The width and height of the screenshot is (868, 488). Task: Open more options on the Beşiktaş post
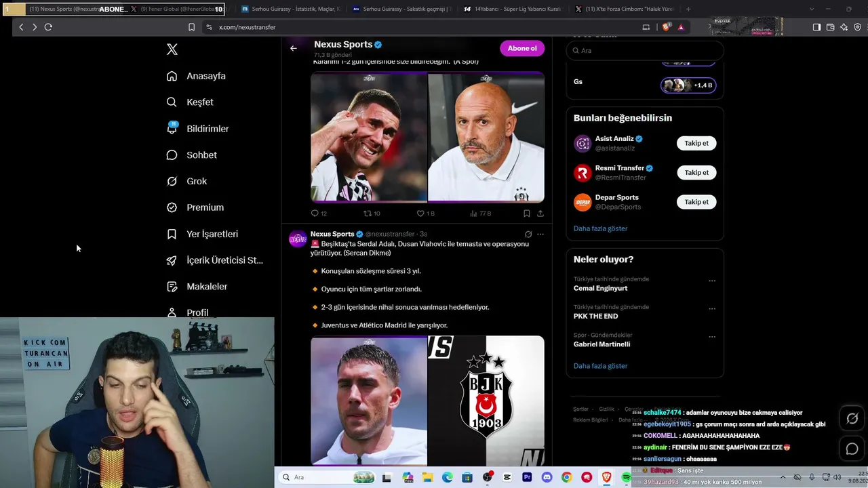[540, 235]
